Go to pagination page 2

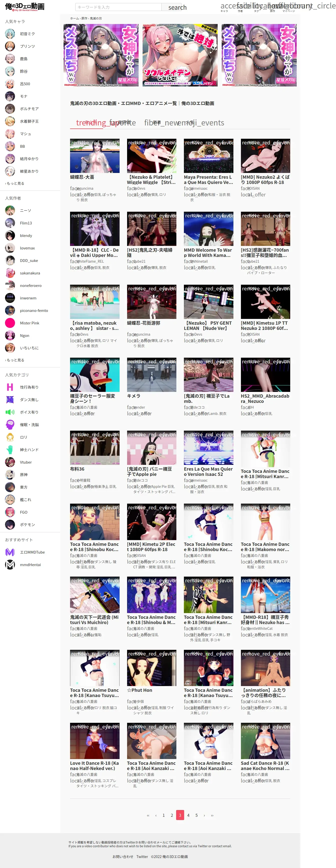pos(172,815)
